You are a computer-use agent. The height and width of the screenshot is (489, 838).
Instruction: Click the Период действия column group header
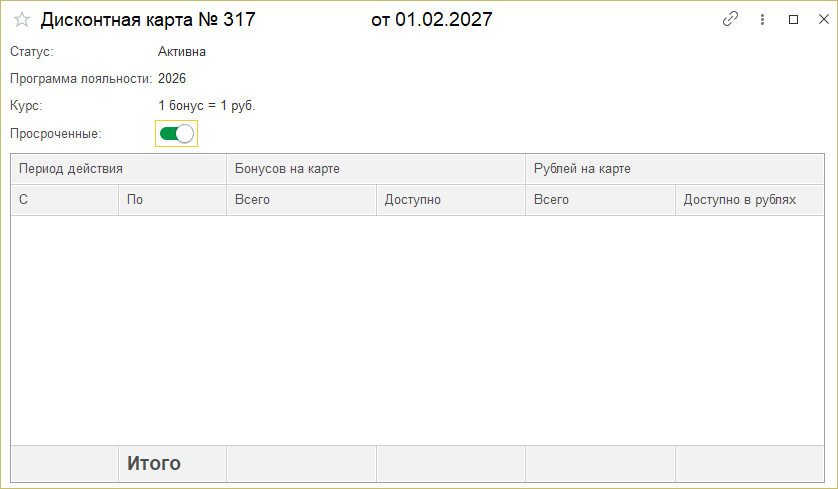point(119,169)
